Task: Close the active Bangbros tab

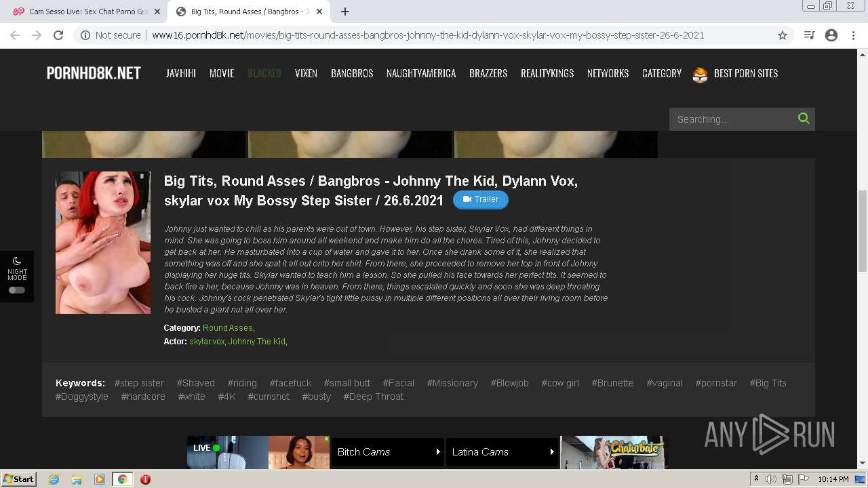Action: [x=319, y=12]
